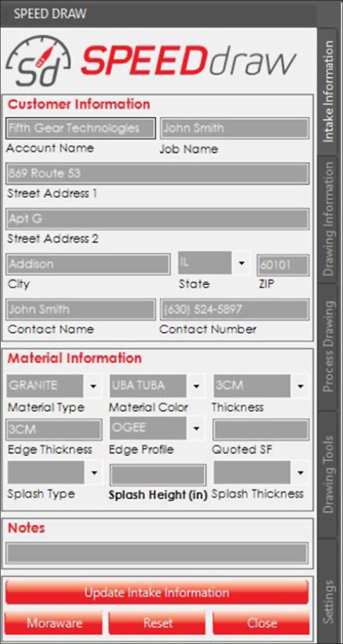Click the Reset button
Viewport: 343px width, 644px height.
pos(157,623)
